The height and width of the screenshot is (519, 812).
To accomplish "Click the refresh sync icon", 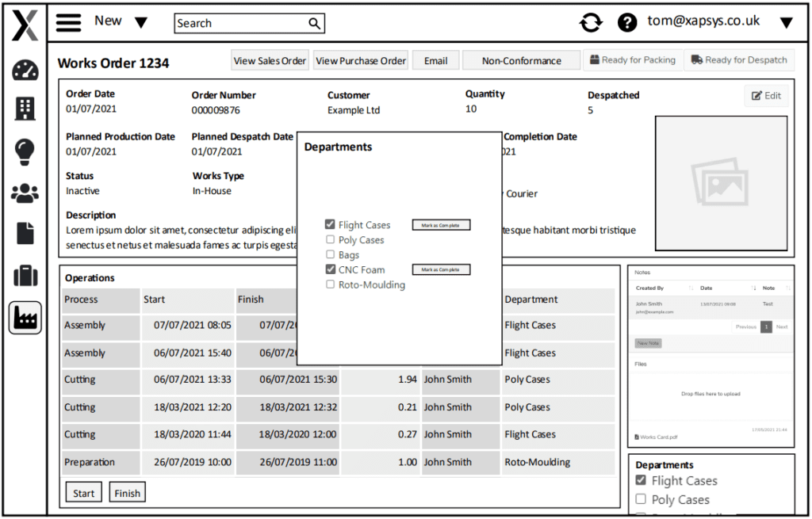I will click(x=591, y=23).
